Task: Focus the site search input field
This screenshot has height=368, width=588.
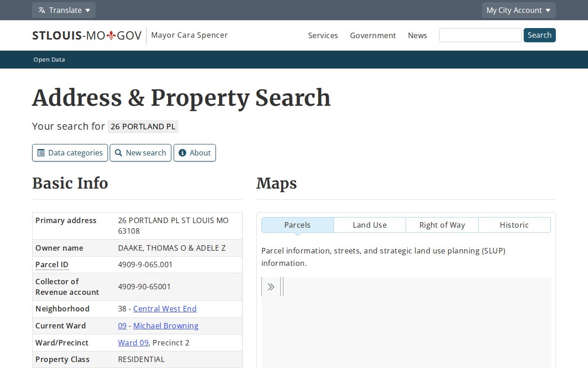Action: [x=480, y=35]
